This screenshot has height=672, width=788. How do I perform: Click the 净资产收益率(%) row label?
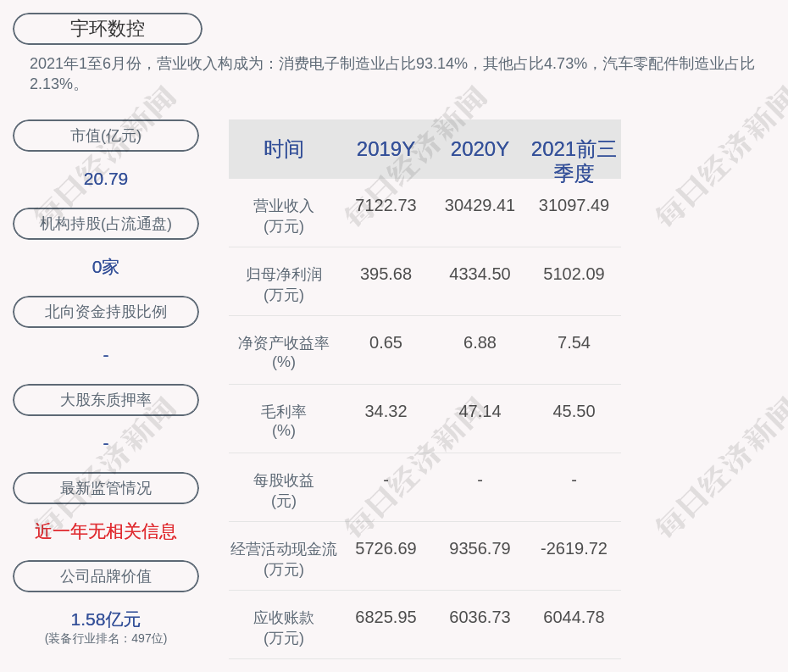click(284, 353)
